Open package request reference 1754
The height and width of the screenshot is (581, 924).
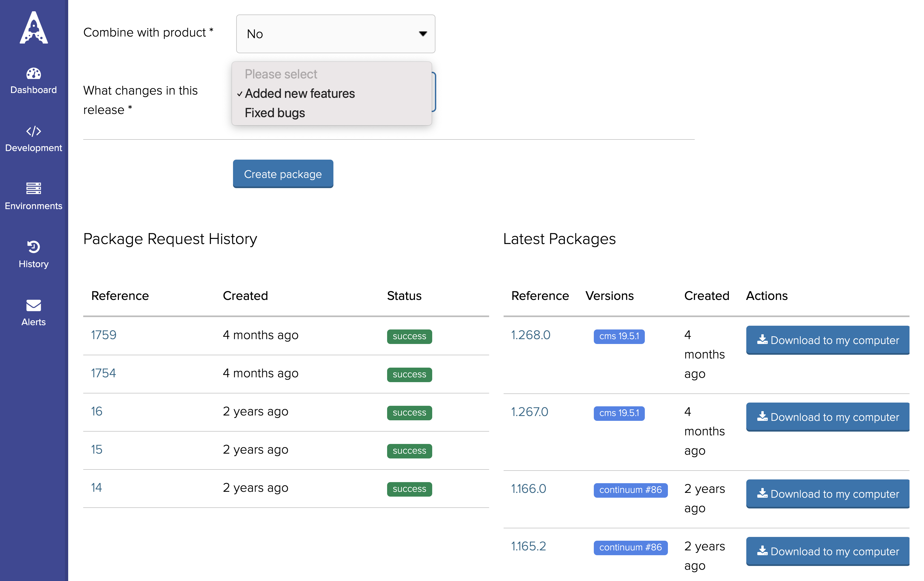click(103, 373)
